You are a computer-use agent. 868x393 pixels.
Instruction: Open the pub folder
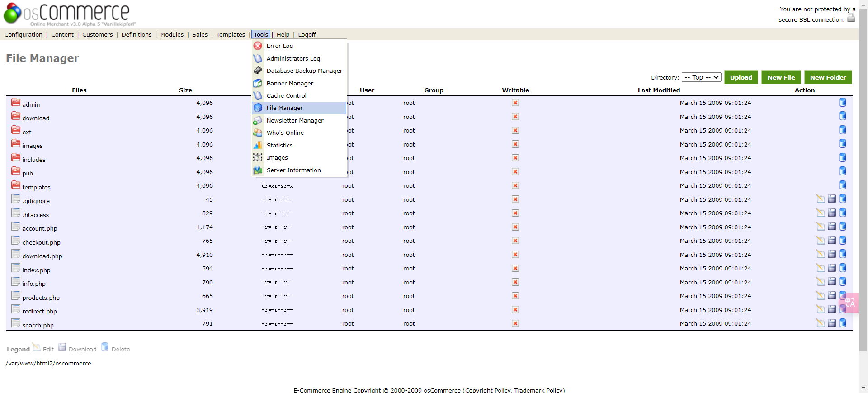(x=28, y=173)
